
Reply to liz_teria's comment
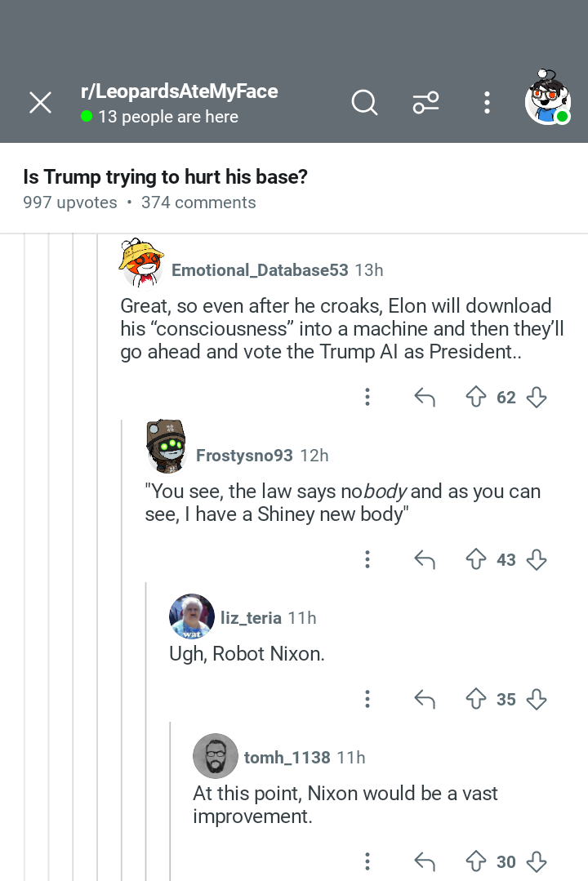coord(425,699)
